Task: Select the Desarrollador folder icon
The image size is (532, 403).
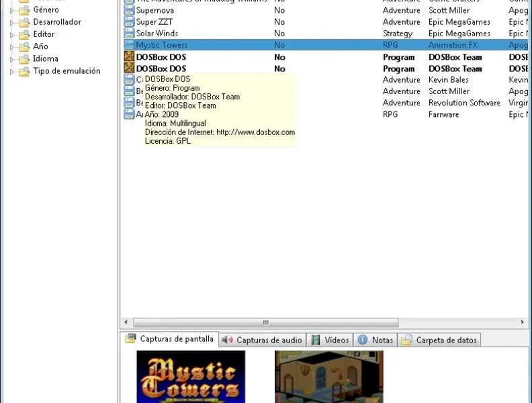Action: [24, 22]
